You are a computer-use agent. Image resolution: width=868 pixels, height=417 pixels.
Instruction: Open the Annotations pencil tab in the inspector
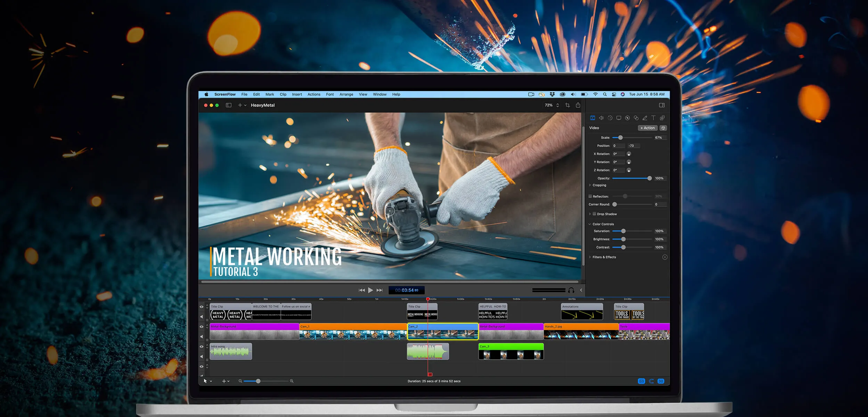645,118
